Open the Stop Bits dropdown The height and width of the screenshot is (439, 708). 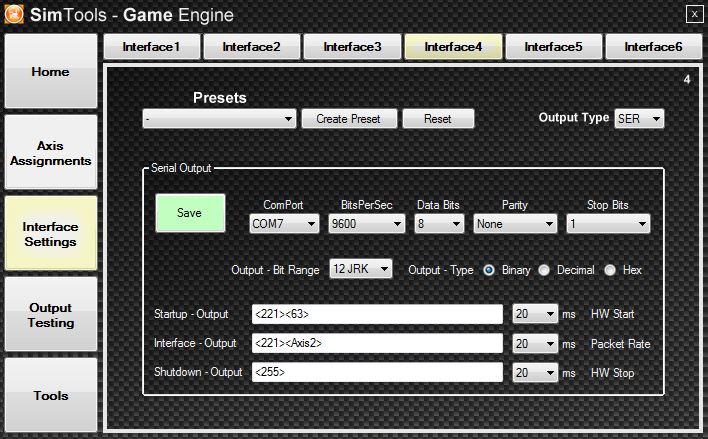click(608, 224)
